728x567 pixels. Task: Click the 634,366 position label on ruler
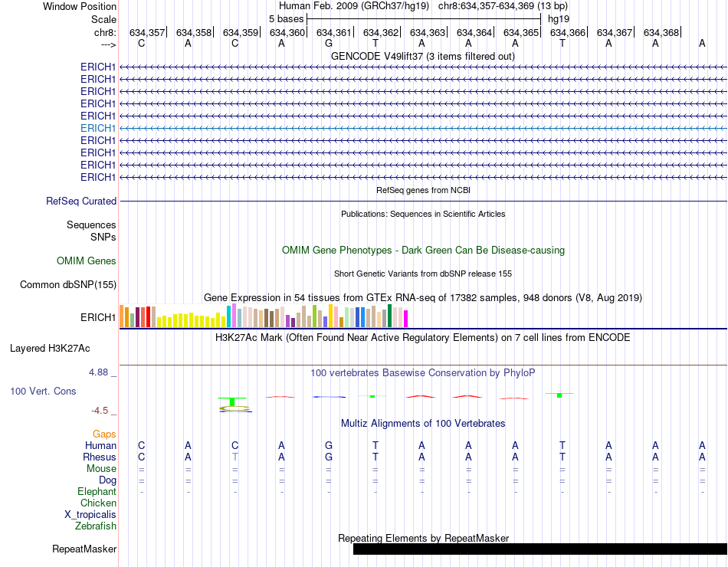click(x=568, y=32)
